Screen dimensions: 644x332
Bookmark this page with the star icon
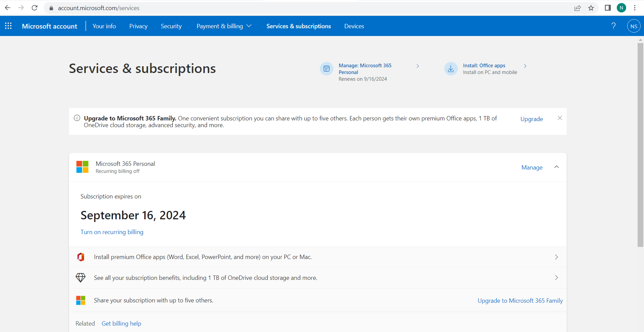[591, 8]
